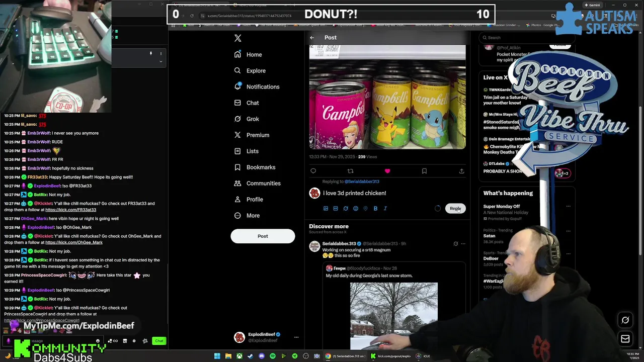Image resolution: width=644 pixels, height=362 pixels.
Task: Add a GIF to the reply
Action: tap(336, 208)
